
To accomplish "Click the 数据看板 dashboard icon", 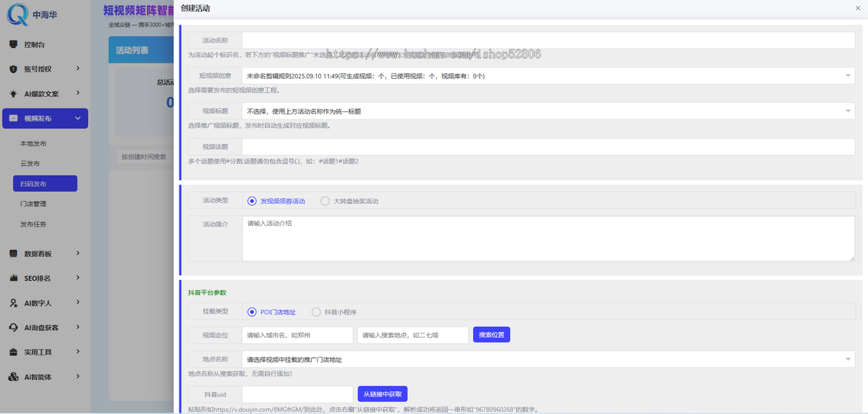I will tap(13, 253).
